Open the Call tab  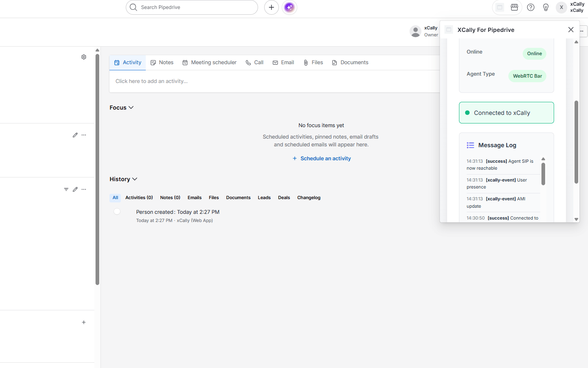pos(254,63)
